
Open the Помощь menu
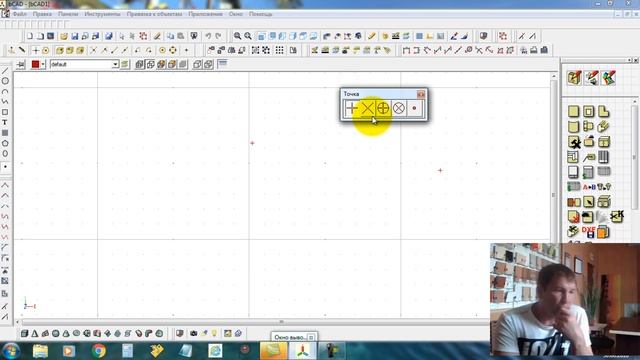pyautogui.click(x=260, y=14)
